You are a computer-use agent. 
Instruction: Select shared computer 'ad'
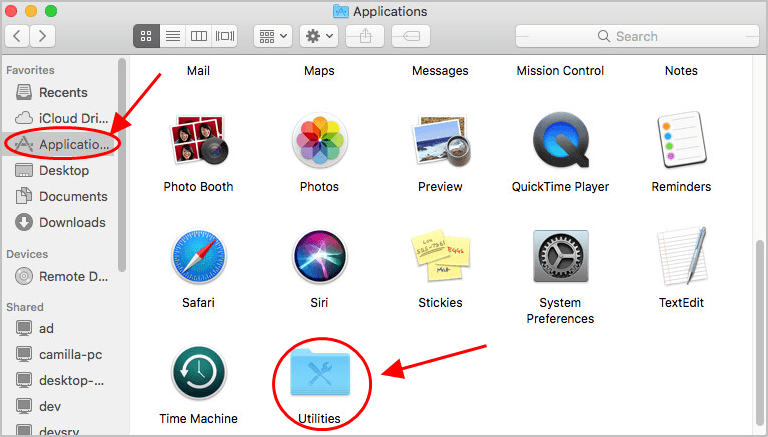(x=58, y=328)
